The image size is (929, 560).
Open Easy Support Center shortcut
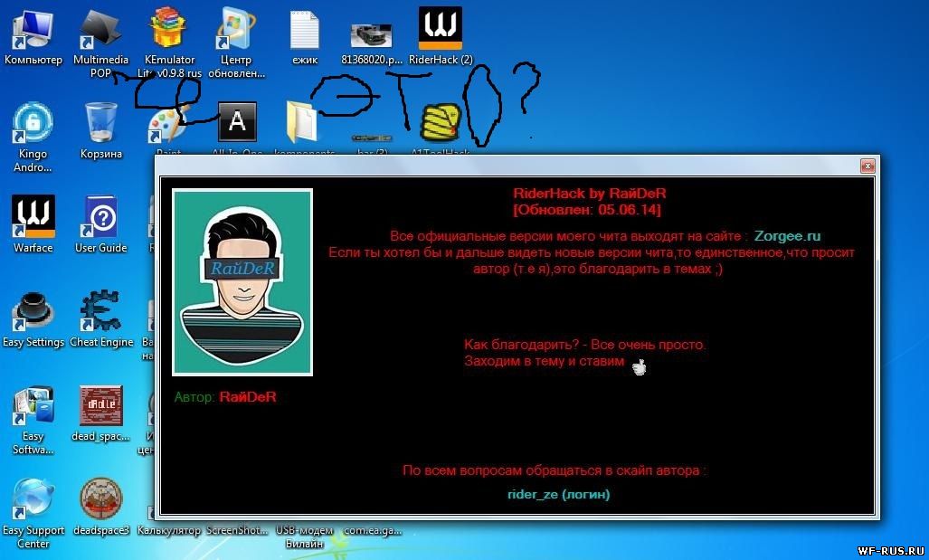coord(33,499)
